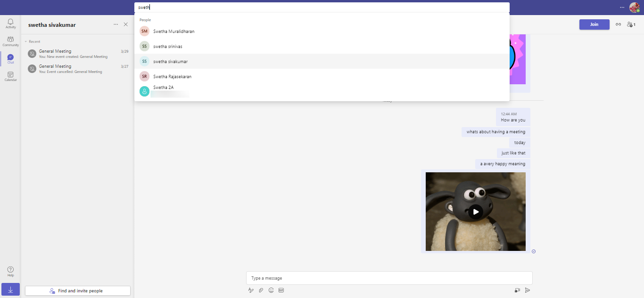Open the Community section
This screenshot has width=644, height=298.
pyautogui.click(x=10, y=41)
